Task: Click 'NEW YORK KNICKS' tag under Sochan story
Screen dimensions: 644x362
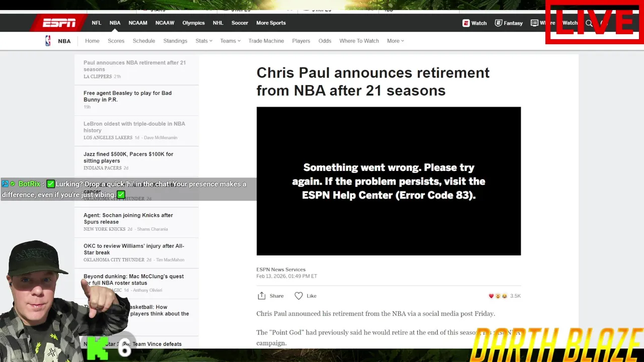Action: (x=105, y=229)
